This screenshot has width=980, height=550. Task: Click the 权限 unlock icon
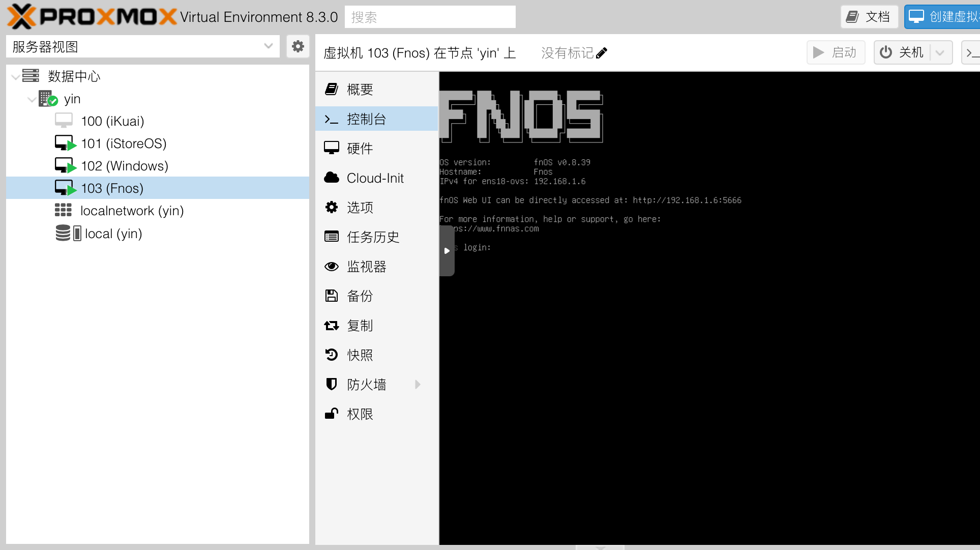coord(332,414)
